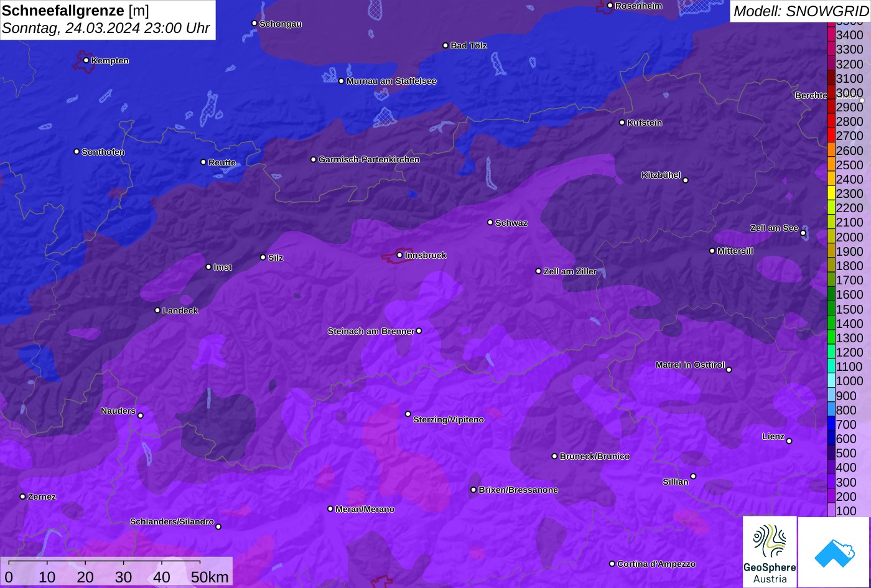Pick the 2900 m legend color swatch
This screenshot has width=871, height=588.
pos(831,107)
